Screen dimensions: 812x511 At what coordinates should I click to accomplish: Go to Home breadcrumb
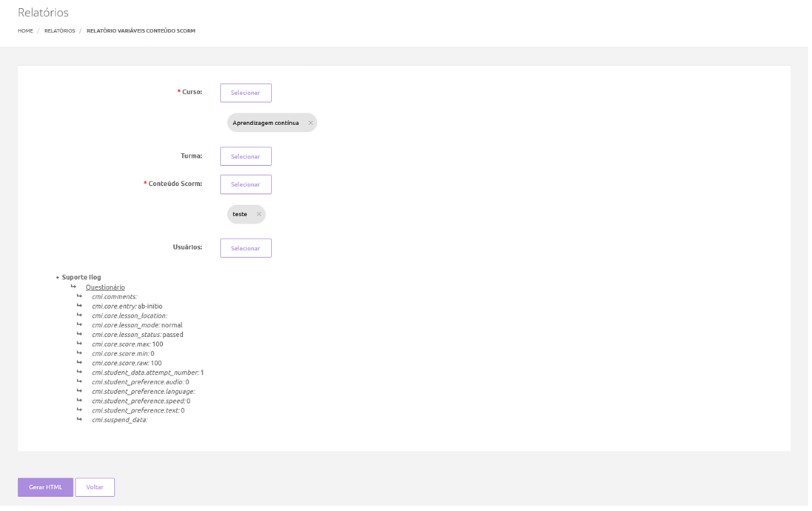25,31
